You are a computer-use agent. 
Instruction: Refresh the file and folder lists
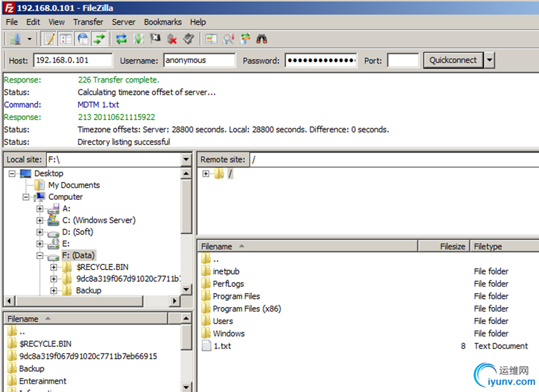(x=121, y=39)
